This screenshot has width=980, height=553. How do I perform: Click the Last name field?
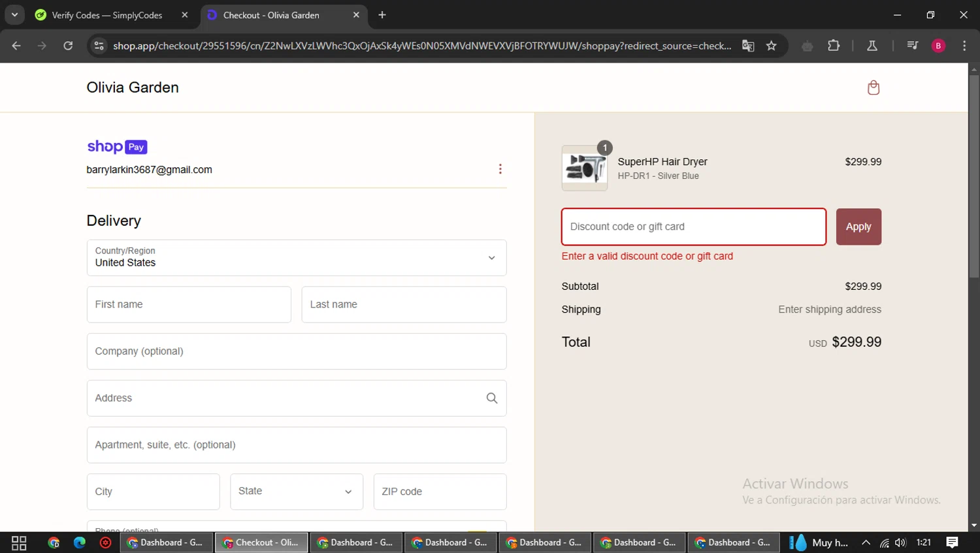tap(404, 304)
